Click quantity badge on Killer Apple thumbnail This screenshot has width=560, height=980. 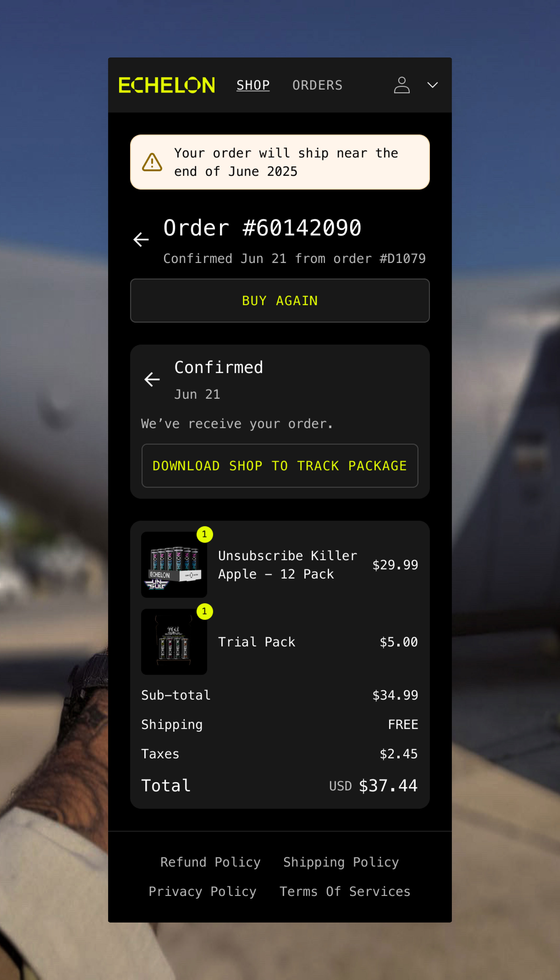coord(205,535)
